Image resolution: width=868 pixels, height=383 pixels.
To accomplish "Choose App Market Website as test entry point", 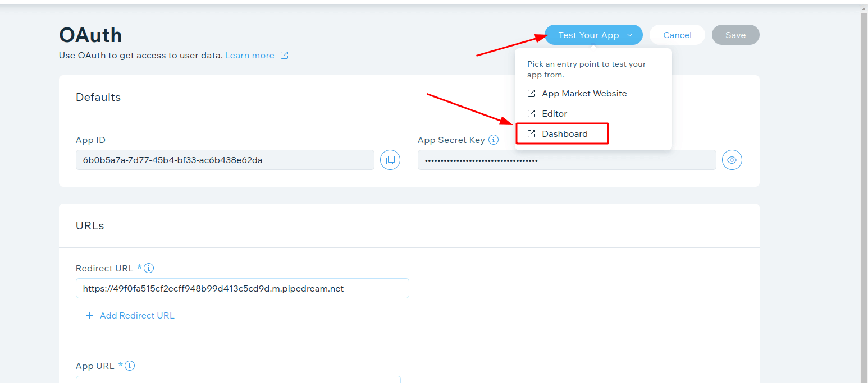I will coord(584,93).
